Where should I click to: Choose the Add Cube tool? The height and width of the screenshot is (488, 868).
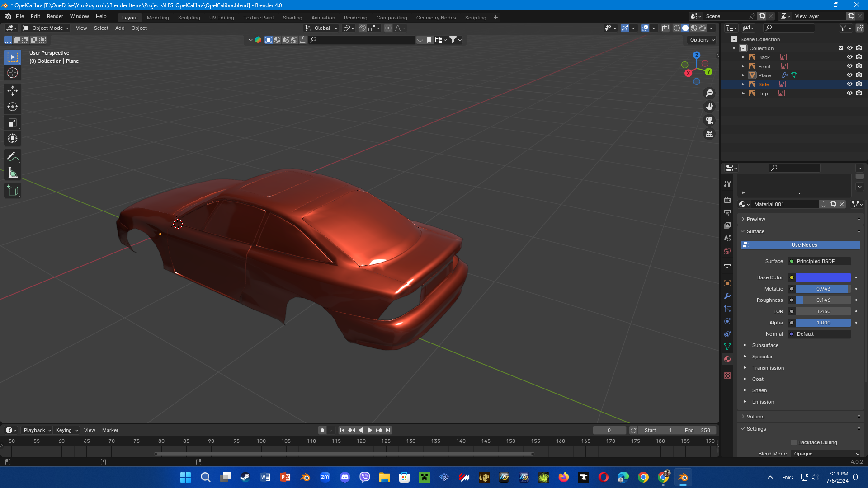[x=13, y=190]
